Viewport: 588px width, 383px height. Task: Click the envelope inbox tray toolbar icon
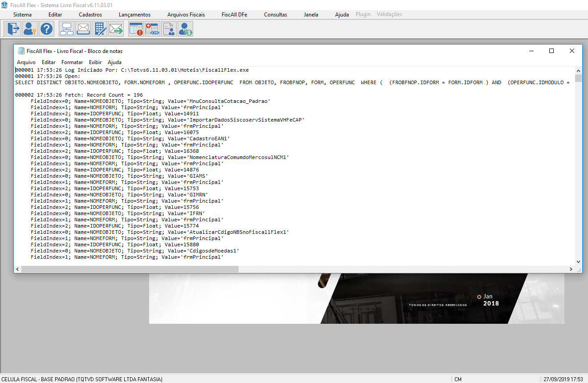[83, 29]
